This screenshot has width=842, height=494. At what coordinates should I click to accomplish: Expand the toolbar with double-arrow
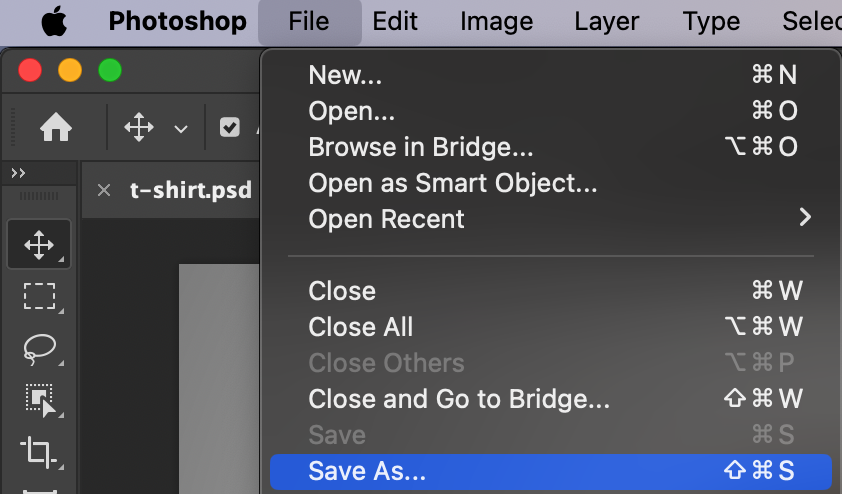(18, 173)
